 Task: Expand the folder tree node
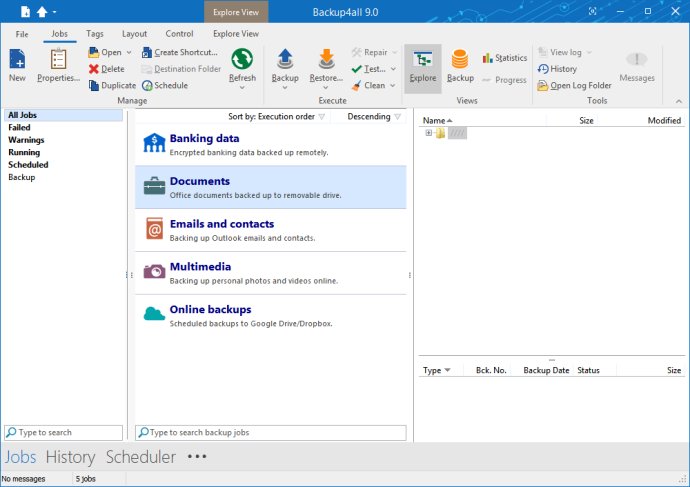click(428, 133)
